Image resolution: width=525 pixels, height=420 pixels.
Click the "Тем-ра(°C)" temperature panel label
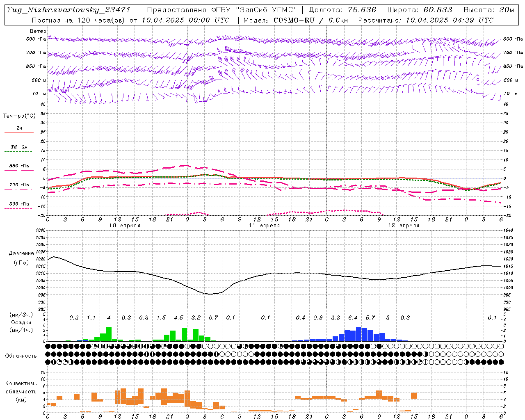pos(19,116)
